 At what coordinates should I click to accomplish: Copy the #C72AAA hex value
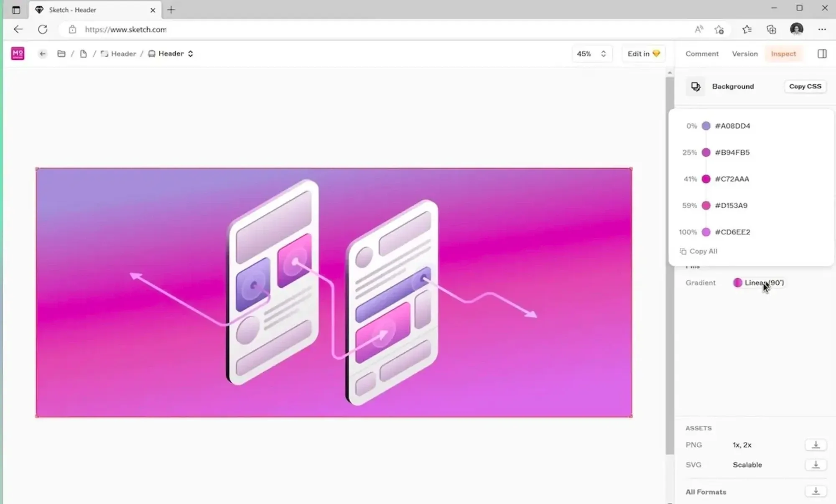[x=732, y=179]
